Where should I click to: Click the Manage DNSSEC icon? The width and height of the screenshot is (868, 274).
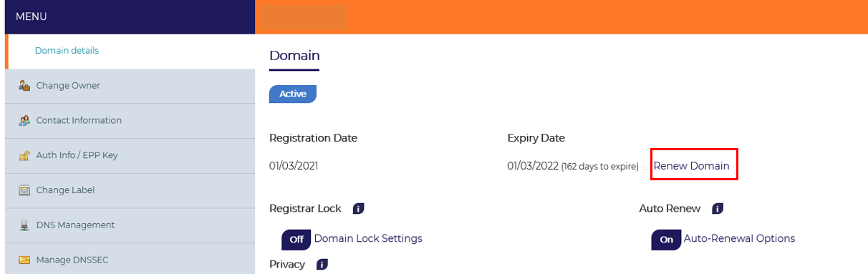pos(24,260)
